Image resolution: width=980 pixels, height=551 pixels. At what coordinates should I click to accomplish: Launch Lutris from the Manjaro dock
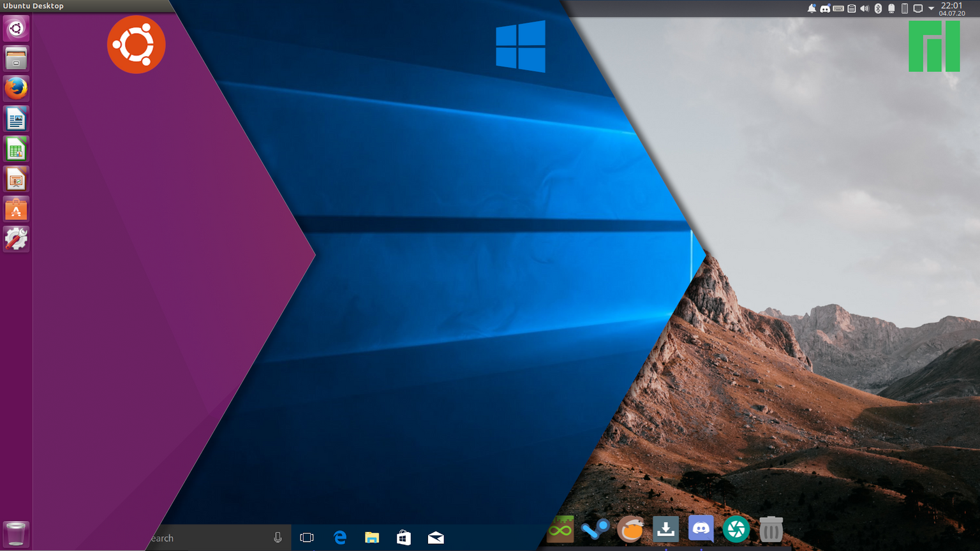click(630, 529)
